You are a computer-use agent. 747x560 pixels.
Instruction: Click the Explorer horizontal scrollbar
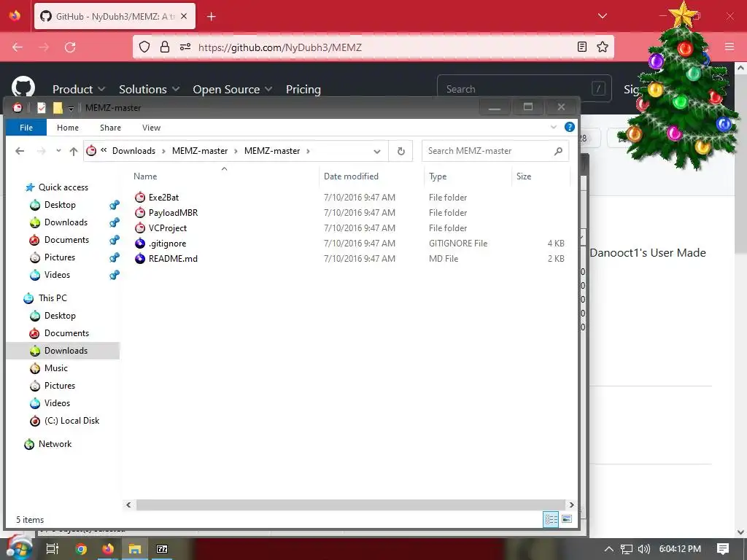pyautogui.click(x=350, y=505)
